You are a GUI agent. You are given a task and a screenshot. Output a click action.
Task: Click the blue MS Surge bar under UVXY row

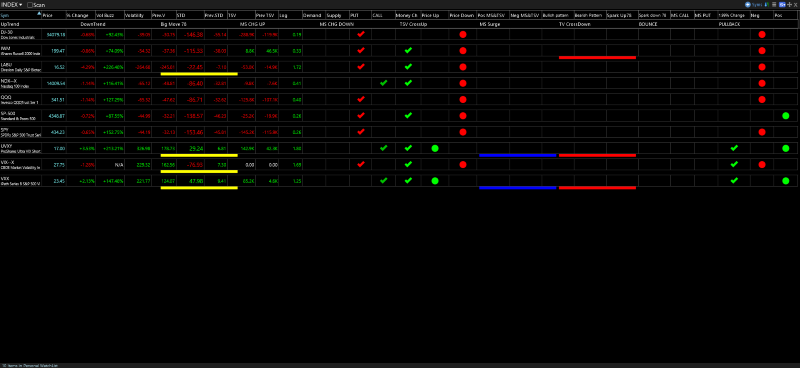tap(517, 155)
